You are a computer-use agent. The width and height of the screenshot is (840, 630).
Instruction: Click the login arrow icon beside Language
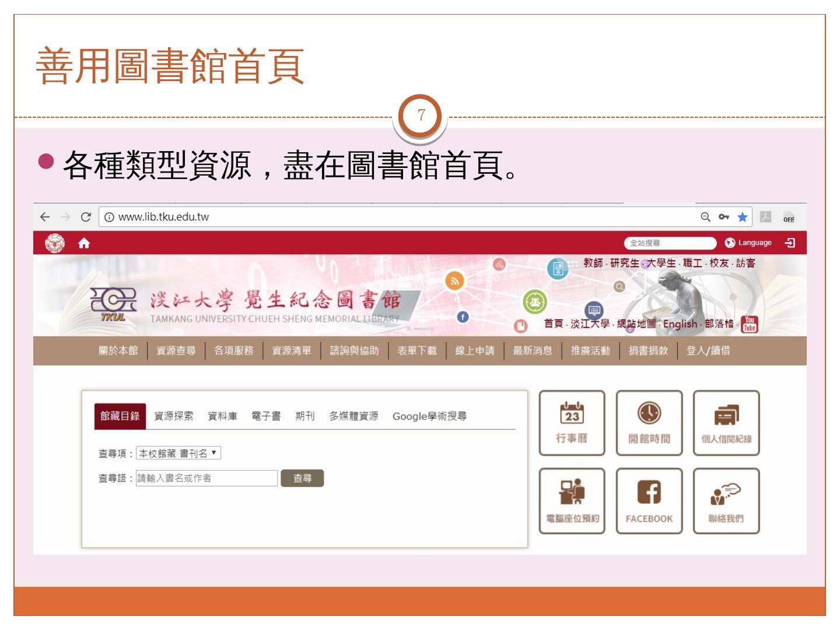click(790, 243)
